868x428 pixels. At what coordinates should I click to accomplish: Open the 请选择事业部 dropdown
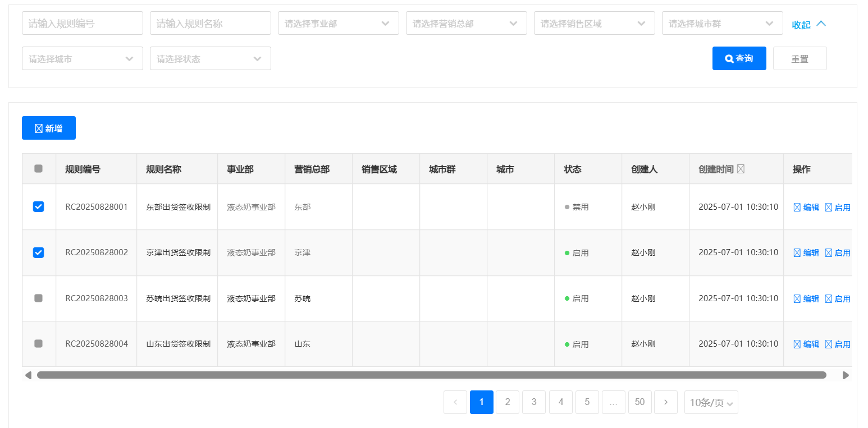(x=339, y=23)
